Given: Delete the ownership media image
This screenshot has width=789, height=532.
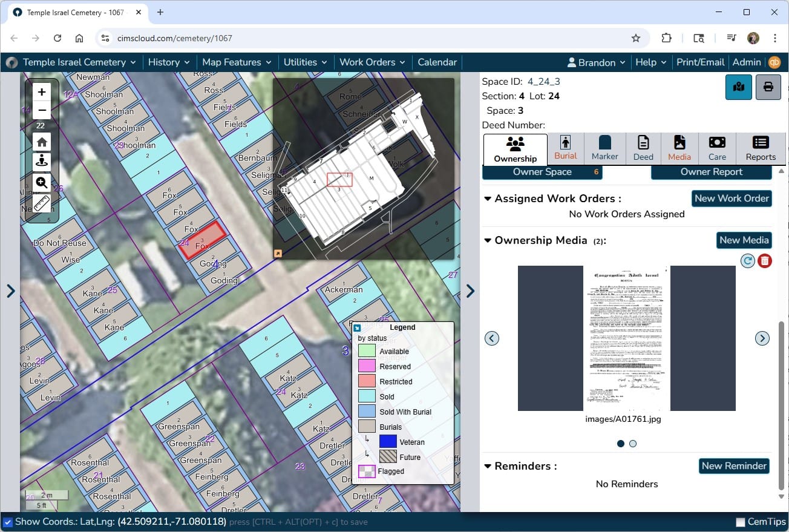Looking at the screenshot, I should [765, 261].
